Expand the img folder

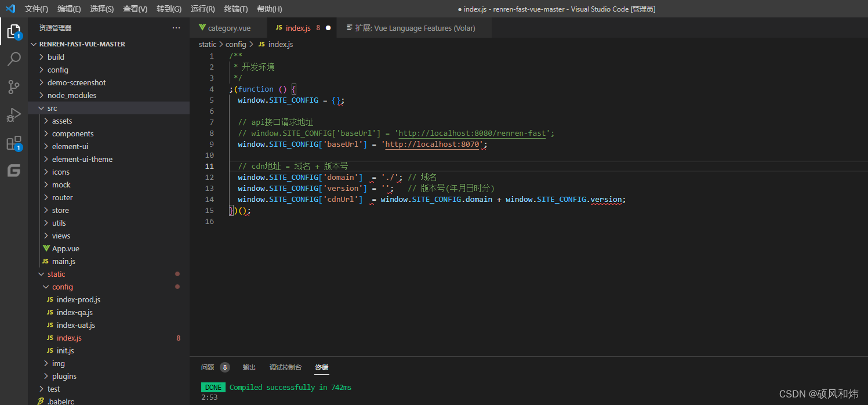click(108, 363)
